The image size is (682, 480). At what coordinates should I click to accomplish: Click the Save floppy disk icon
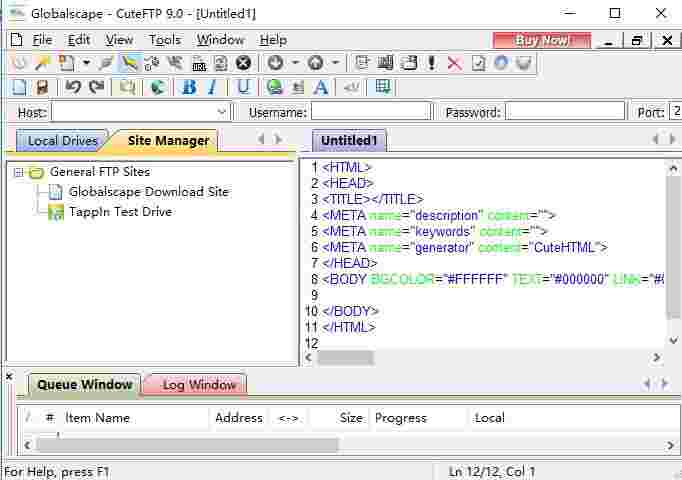[x=42, y=87]
